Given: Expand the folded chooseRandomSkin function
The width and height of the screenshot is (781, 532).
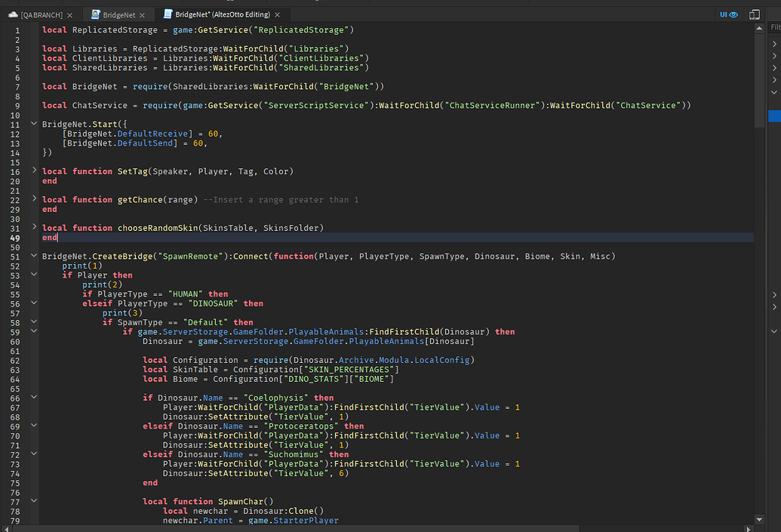Looking at the screenshot, I should pos(34,227).
